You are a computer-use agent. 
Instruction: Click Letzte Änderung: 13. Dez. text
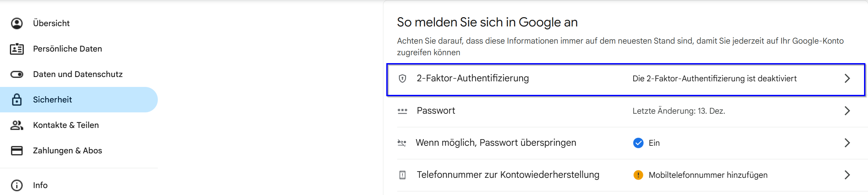click(678, 111)
